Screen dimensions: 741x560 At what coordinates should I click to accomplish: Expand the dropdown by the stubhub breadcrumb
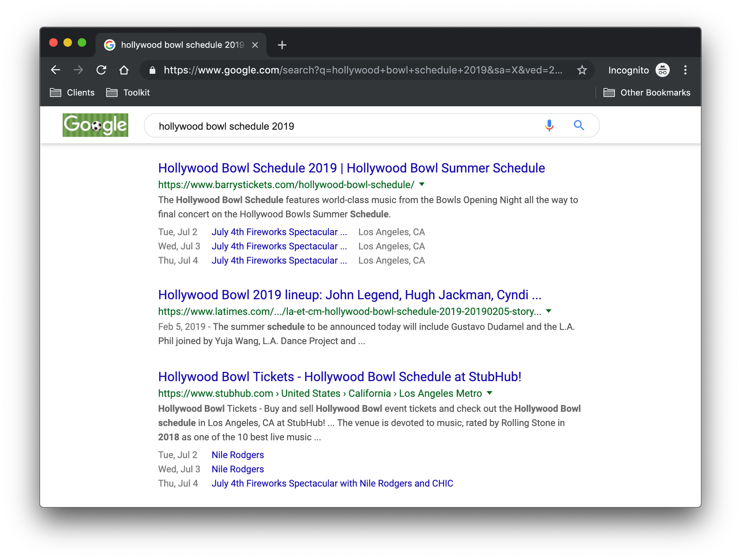tap(490, 393)
